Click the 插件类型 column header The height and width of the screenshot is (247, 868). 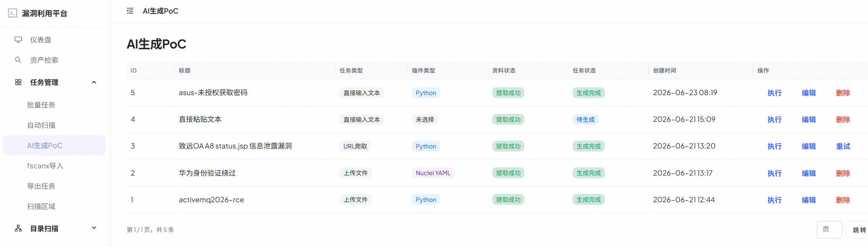point(423,71)
